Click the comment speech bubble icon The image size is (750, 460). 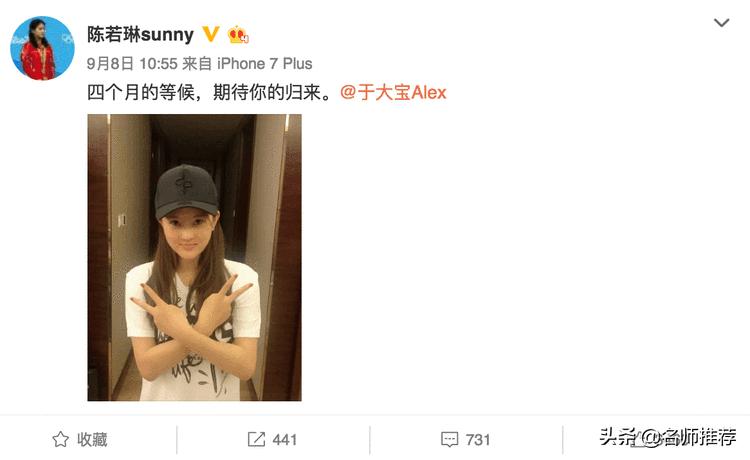(450, 439)
